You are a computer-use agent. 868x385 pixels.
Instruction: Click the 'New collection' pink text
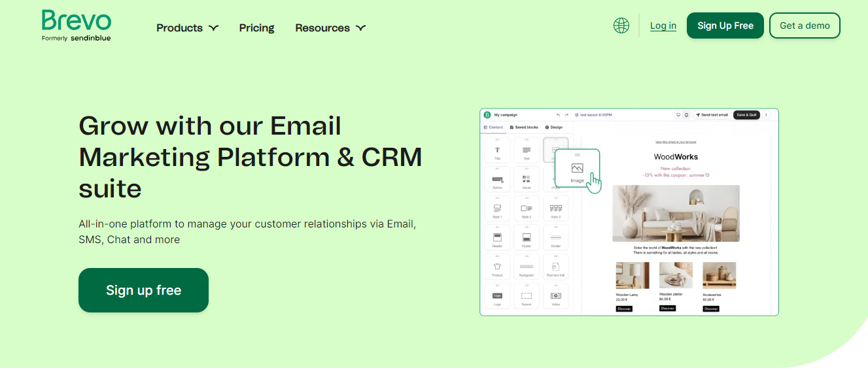coord(675,169)
